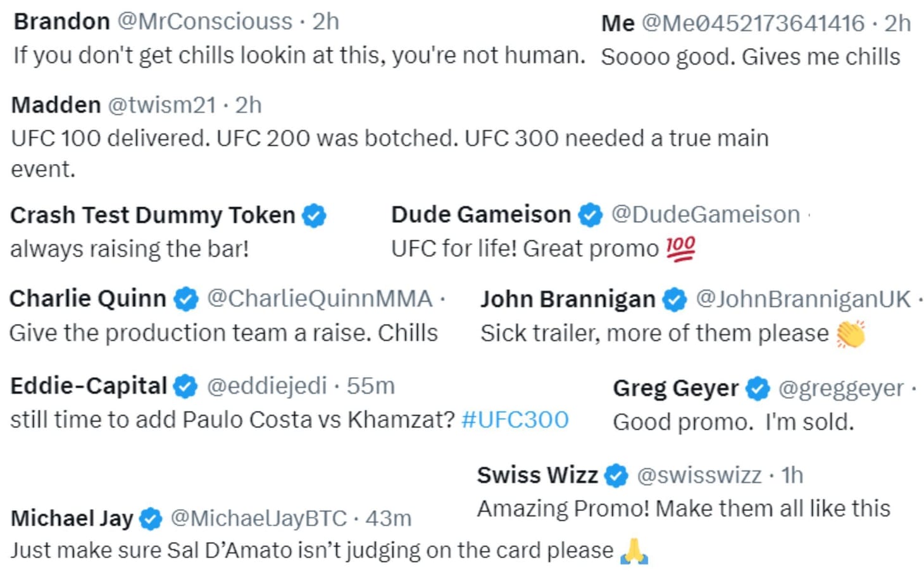Screen dimensions: 924x578
Task: Click the @eddiejedi username
Action: 267,386
